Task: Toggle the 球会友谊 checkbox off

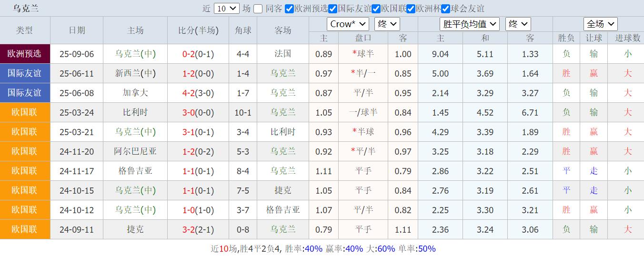Action: pos(445,9)
